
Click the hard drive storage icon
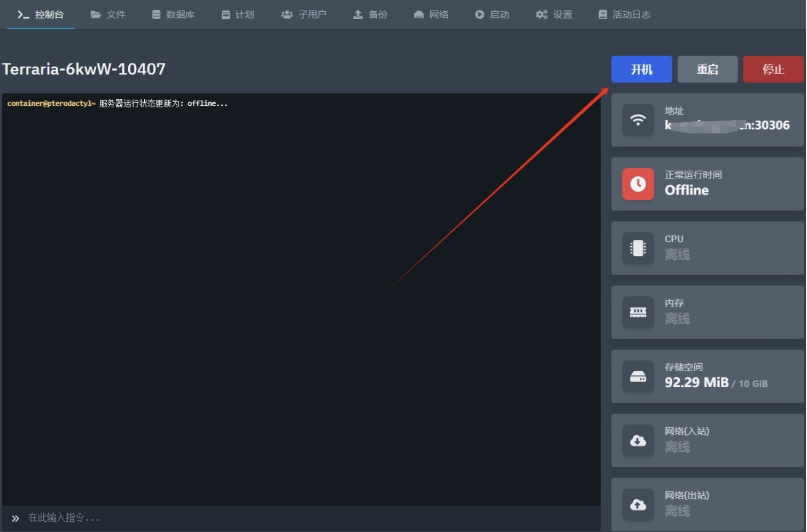[638, 376]
